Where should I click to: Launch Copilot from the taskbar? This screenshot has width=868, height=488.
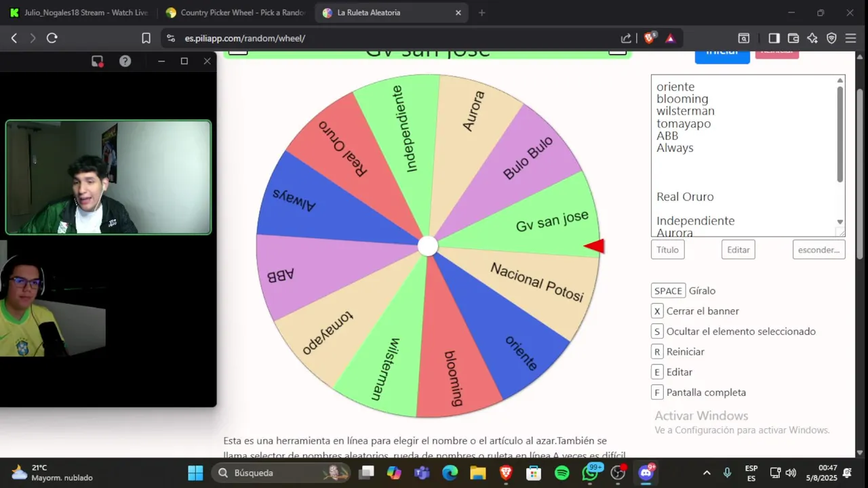(x=394, y=472)
